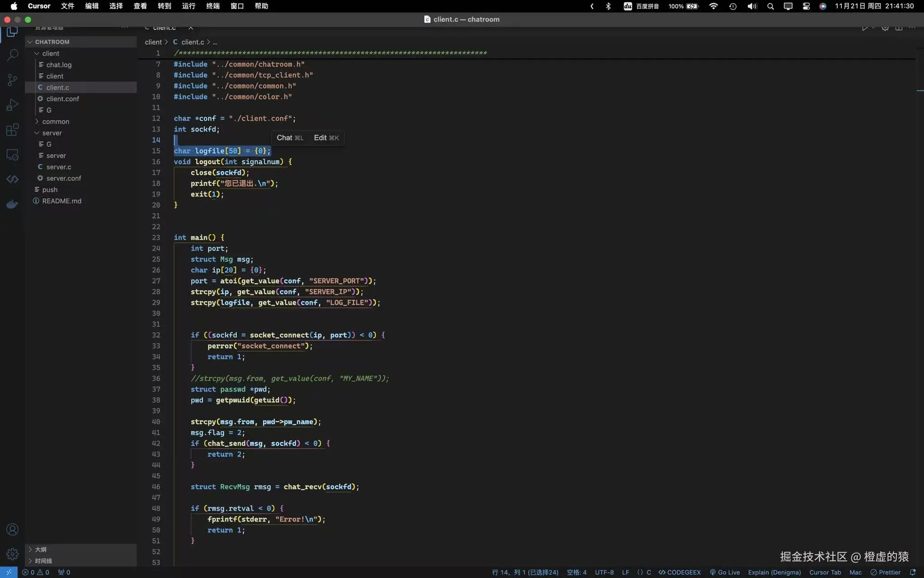Open the Accounts icon at sidebar bottom
Screen dimensions: 924x578
pos(12,529)
